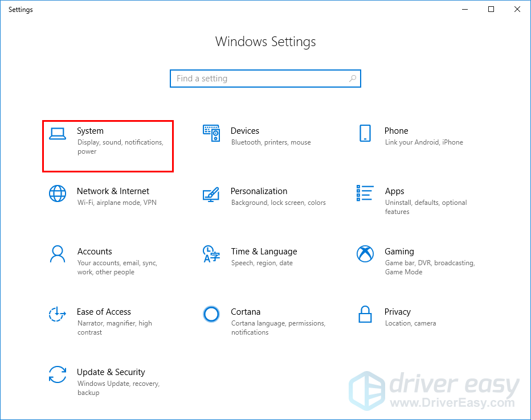Open Privacy settings via the padlock icon
The height and width of the screenshot is (420, 531).
click(x=365, y=314)
